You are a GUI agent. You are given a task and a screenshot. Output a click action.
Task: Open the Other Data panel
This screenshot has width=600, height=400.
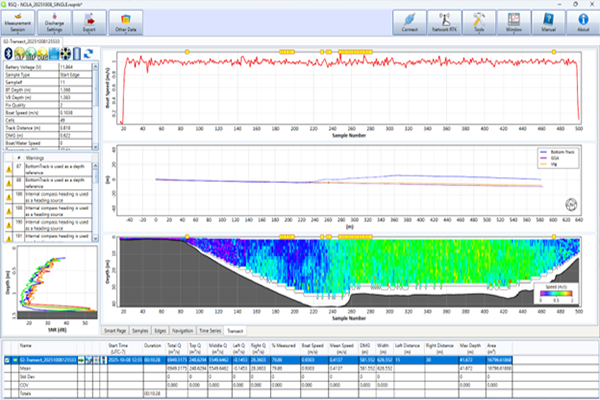click(x=126, y=22)
